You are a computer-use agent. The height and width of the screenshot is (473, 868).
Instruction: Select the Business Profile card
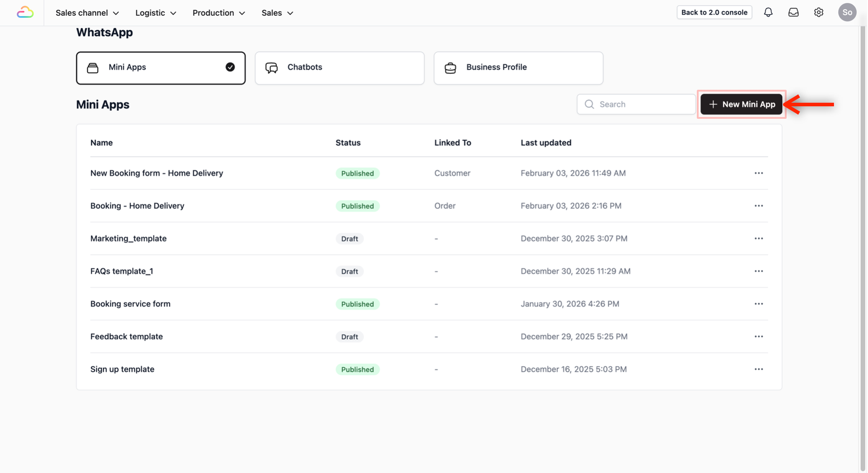tap(518, 68)
